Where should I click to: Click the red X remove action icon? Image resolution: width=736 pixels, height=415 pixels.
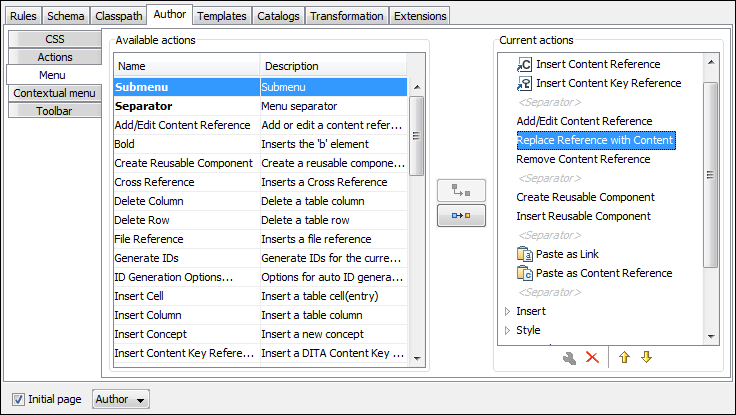coord(592,357)
